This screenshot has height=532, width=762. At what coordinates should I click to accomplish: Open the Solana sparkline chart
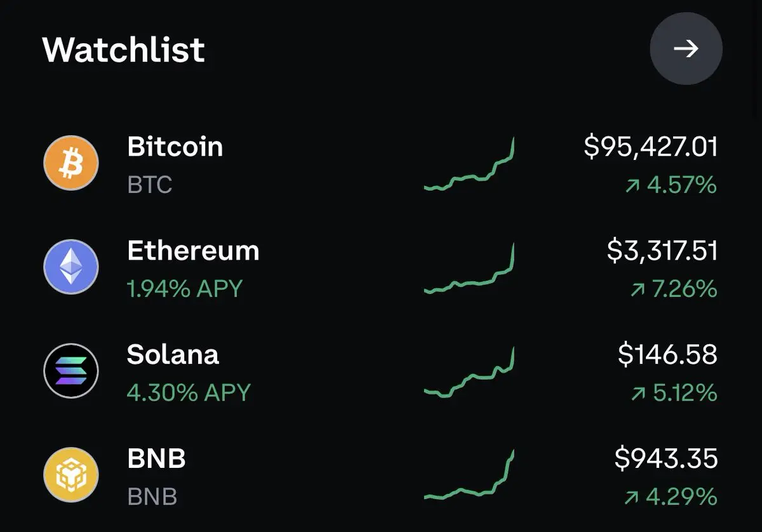(469, 372)
